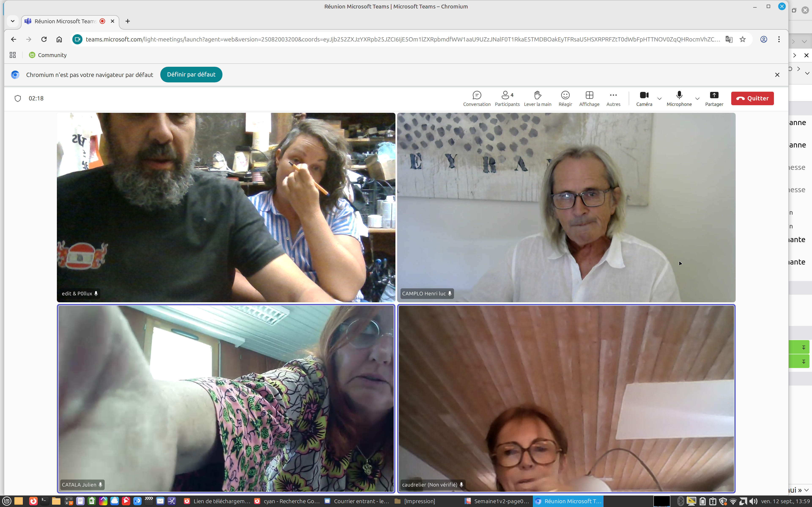This screenshot has height=507, width=812.
Task: Select the Réunion Microsoft Teams tab
Action: pyautogui.click(x=65, y=21)
